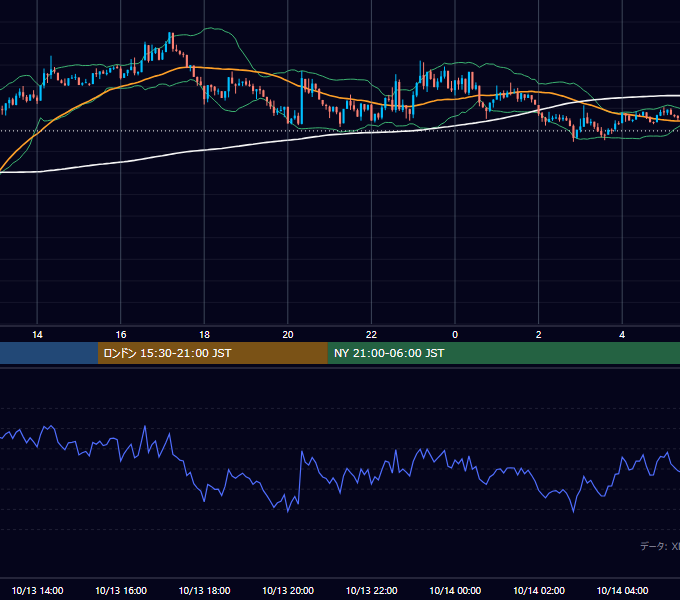Click the 10/14 00:00 label on lower axis
Viewport: 680px width, 600px height.
coord(455,590)
